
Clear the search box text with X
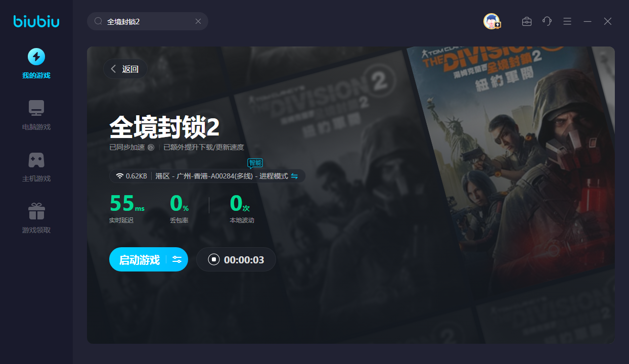(198, 21)
